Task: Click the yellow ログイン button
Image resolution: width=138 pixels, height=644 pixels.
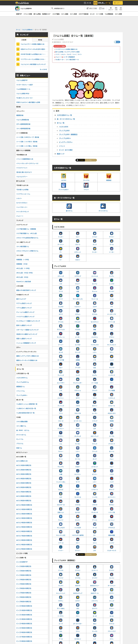Action: click(x=117, y=3)
